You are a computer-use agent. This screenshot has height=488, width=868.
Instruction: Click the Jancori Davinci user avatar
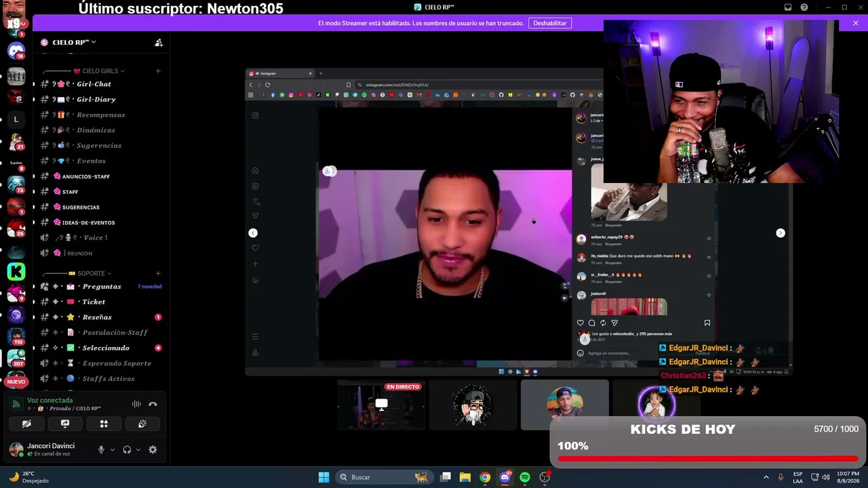(16, 449)
